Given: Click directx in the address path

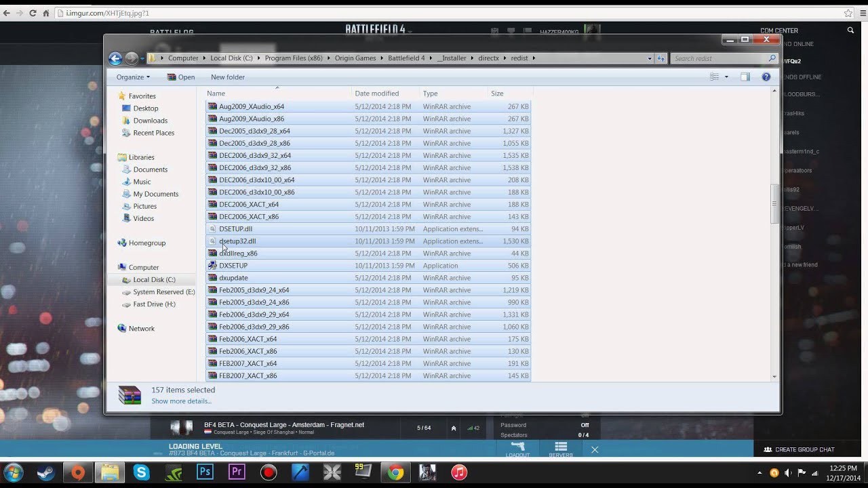Looking at the screenshot, I should coord(488,58).
